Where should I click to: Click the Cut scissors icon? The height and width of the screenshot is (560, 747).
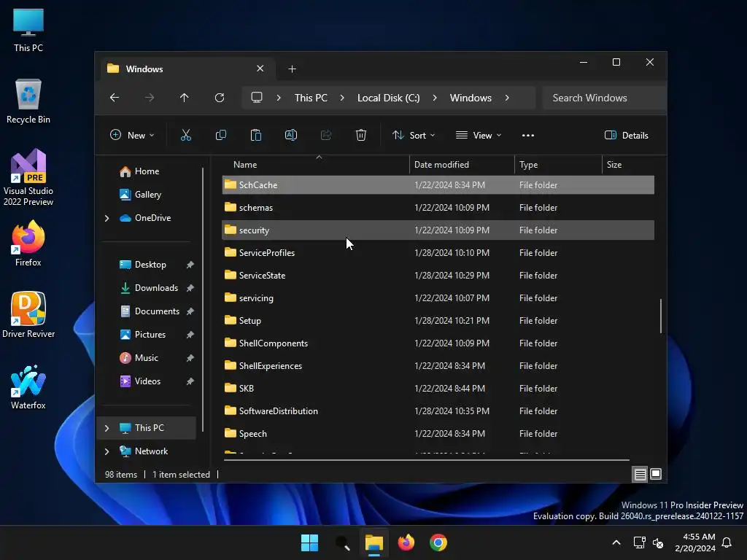[186, 135]
